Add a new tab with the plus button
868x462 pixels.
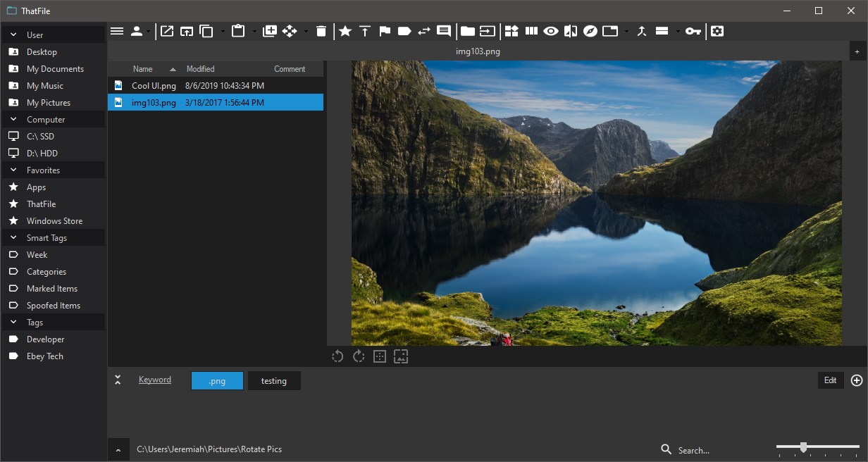pos(857,51)
